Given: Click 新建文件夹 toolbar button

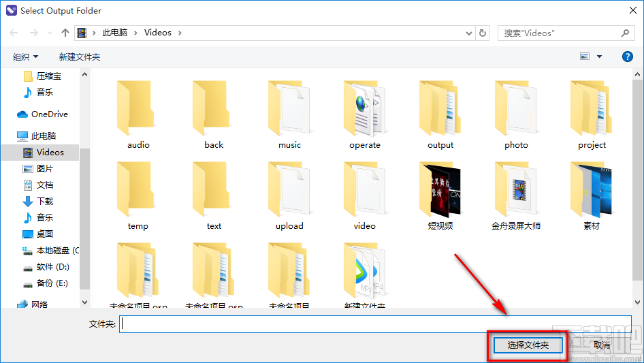Looking at the screenshot, I should (x=80, y=57).
